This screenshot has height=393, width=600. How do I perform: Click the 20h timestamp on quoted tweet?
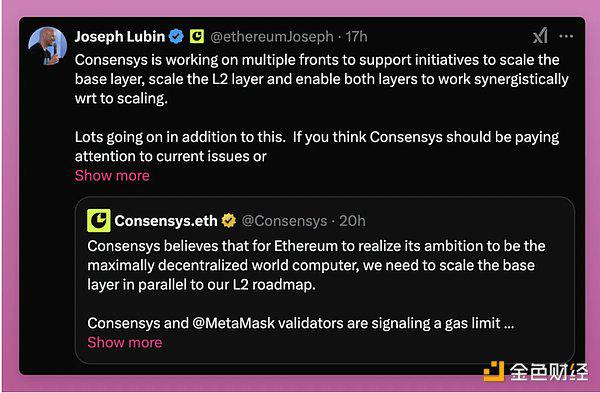coord(352,221)
